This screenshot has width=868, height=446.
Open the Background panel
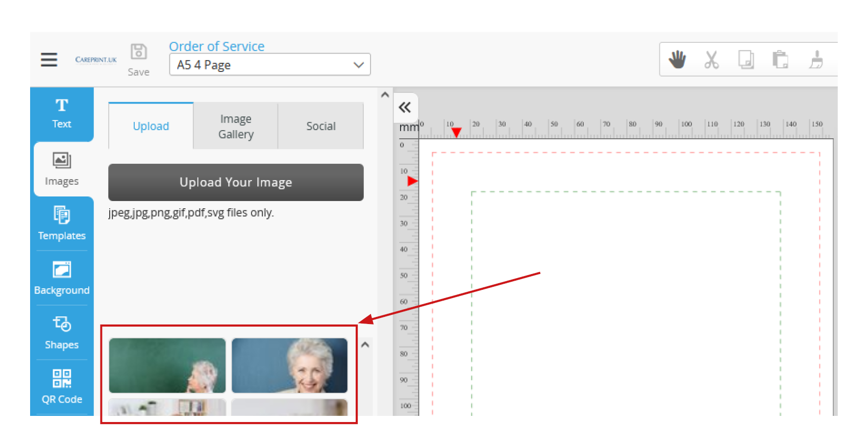click(x=62, y=278)
